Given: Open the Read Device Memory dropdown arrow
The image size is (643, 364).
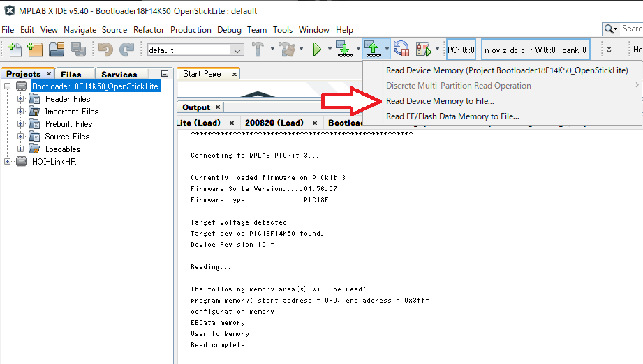Looking at the screenshot, I should 387,49.
